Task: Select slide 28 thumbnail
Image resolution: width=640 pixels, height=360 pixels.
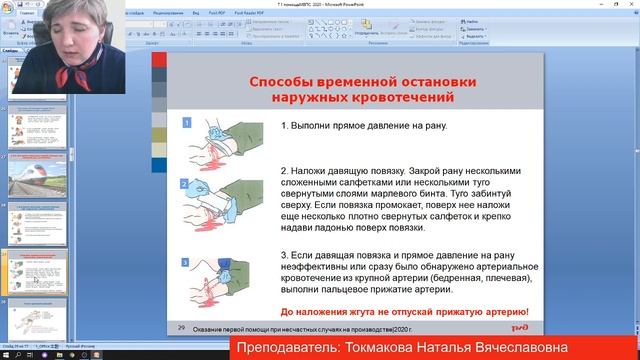Action: pos(37,224)
